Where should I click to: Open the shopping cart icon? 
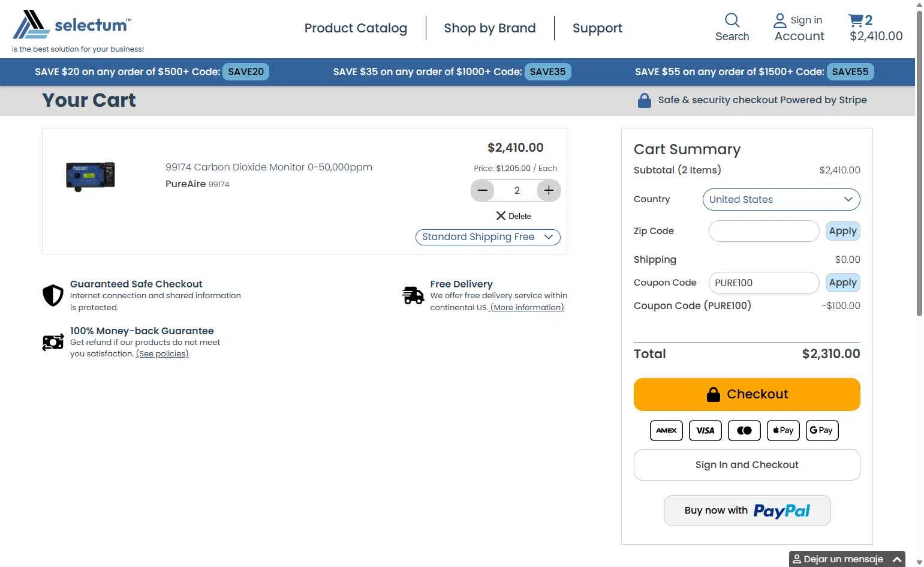click(855, 20)
